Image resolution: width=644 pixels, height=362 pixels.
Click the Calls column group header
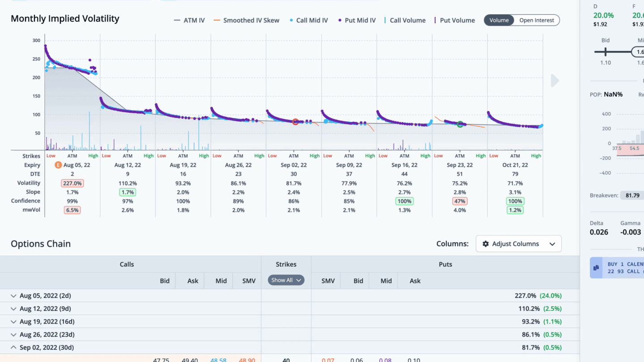tap(127, 264)
